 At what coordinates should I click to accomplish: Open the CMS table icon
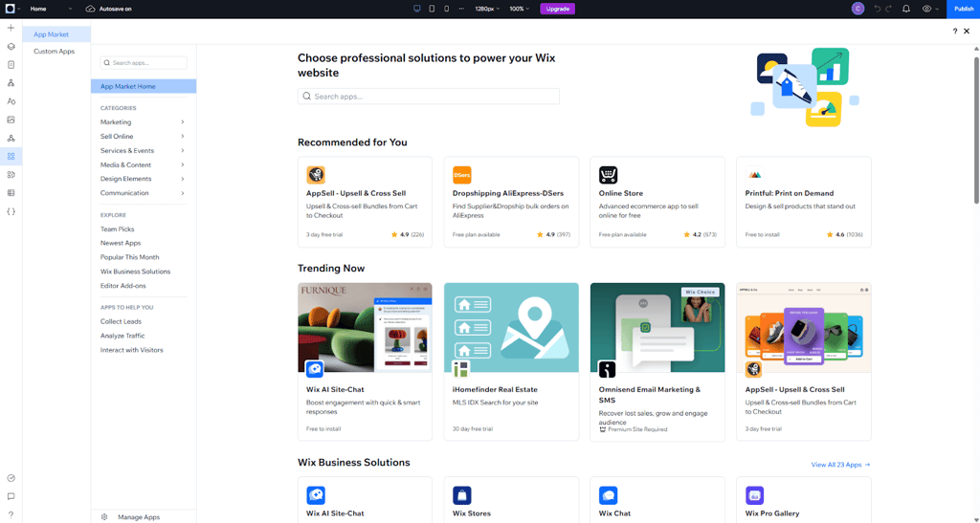pyautogui.click(x=11, y=193)
